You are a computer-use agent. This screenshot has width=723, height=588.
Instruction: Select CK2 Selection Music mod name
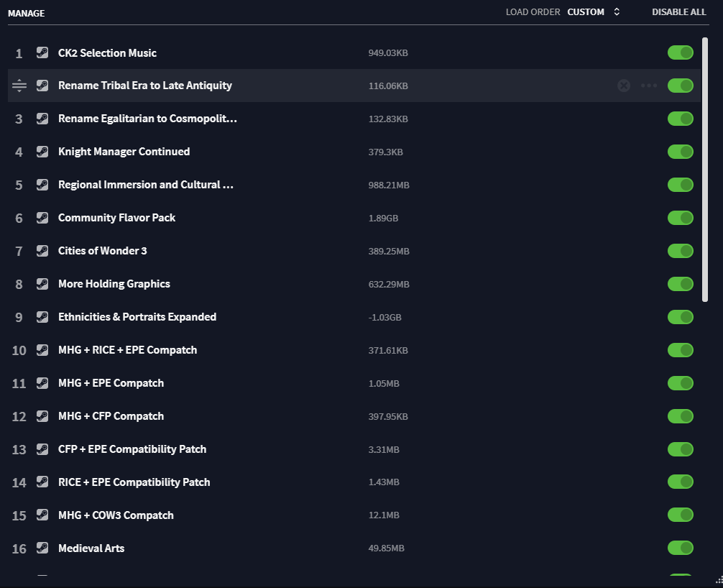coord(107,53)
